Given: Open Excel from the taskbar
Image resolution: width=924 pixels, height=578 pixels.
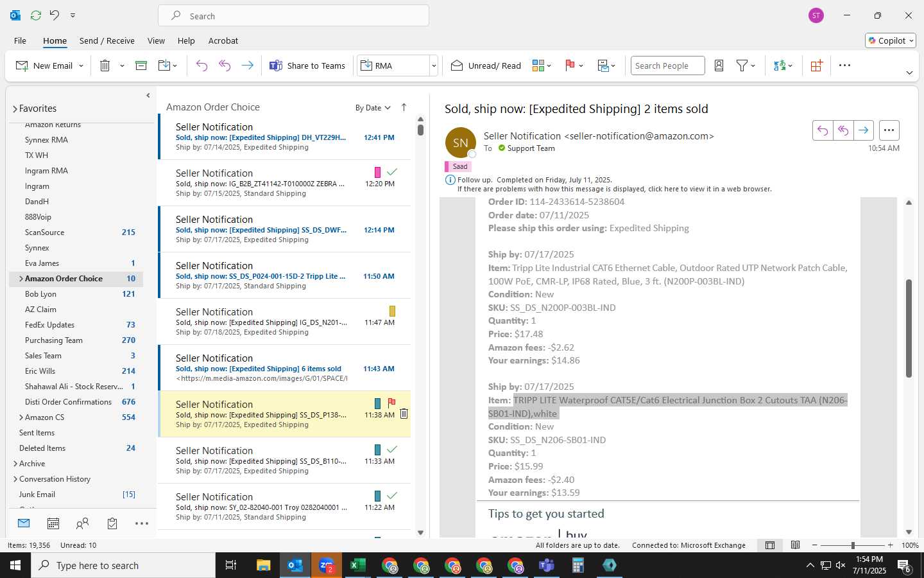Looking at the screenshot, I should click(357, 565).
